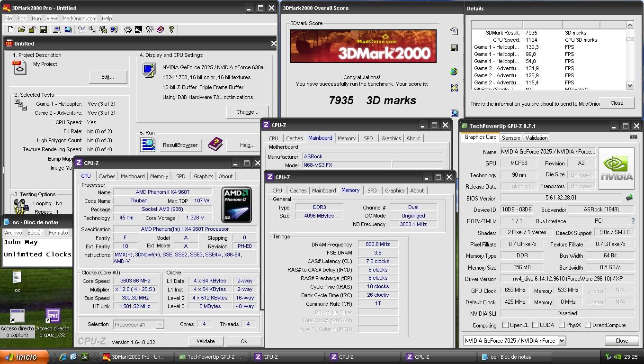Click the black demo icon in 3DMark2000 toolbar
Viewport: 644px width, 364px height.
click(138, 29)
